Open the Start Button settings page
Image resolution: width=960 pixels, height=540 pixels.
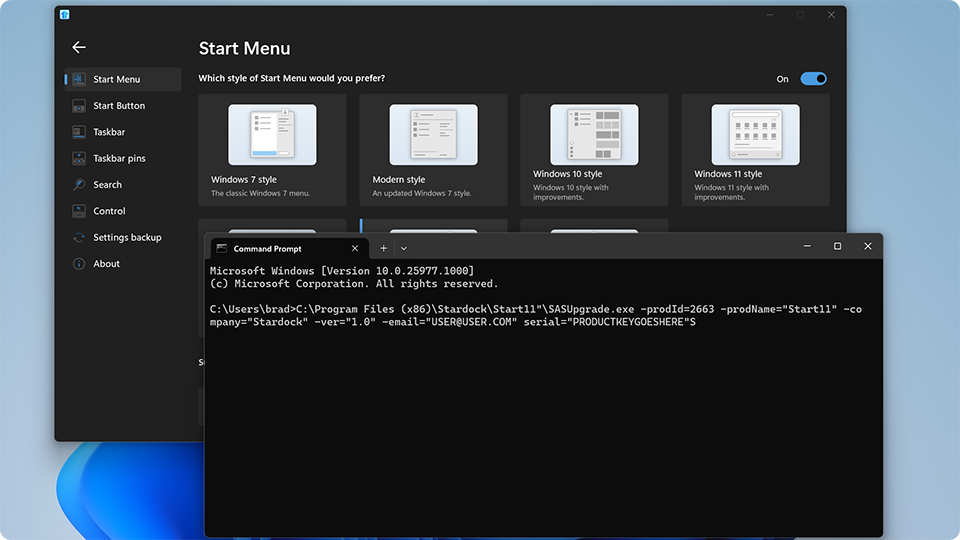coord(123,105)
